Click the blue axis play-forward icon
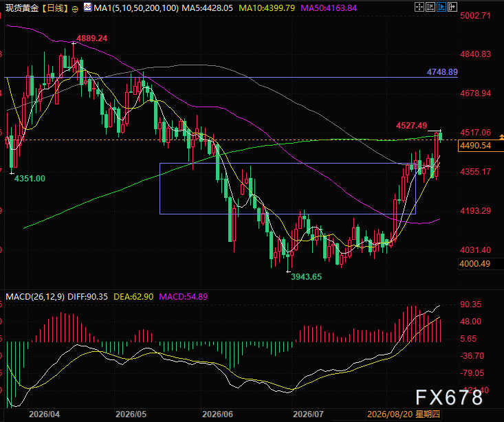The height and width of the screenshot is (422, 504). point(441,7)
